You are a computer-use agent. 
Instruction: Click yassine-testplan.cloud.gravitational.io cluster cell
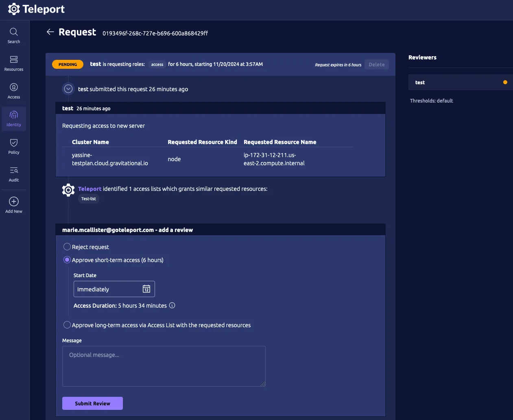pos(110,159)
